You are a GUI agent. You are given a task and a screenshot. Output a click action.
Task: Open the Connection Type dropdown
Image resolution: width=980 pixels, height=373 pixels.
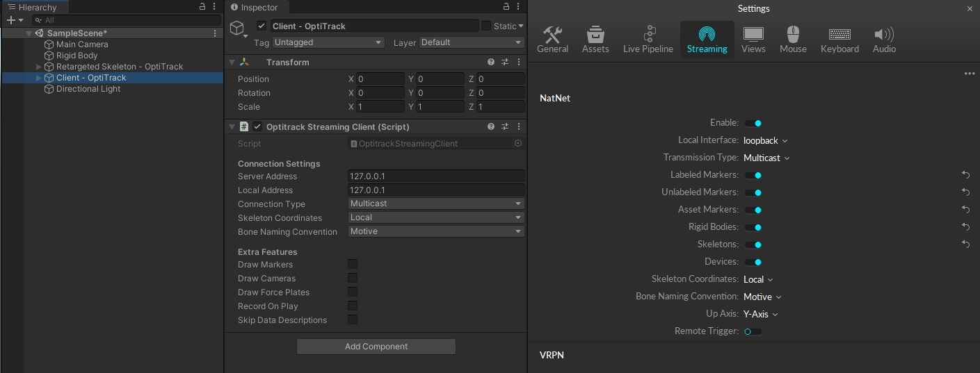pos(435,204)
